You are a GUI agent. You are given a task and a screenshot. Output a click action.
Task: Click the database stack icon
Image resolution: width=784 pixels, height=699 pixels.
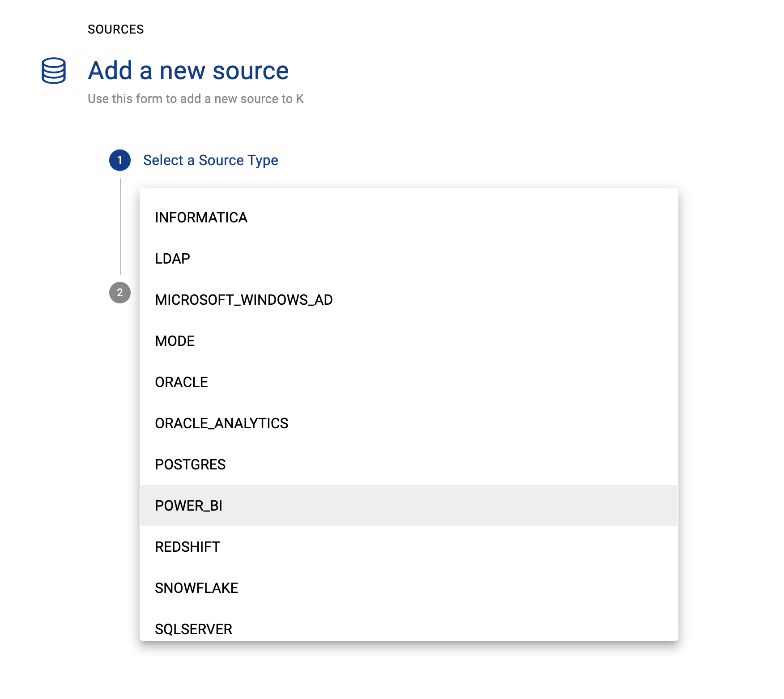click(x=54, y=71)
